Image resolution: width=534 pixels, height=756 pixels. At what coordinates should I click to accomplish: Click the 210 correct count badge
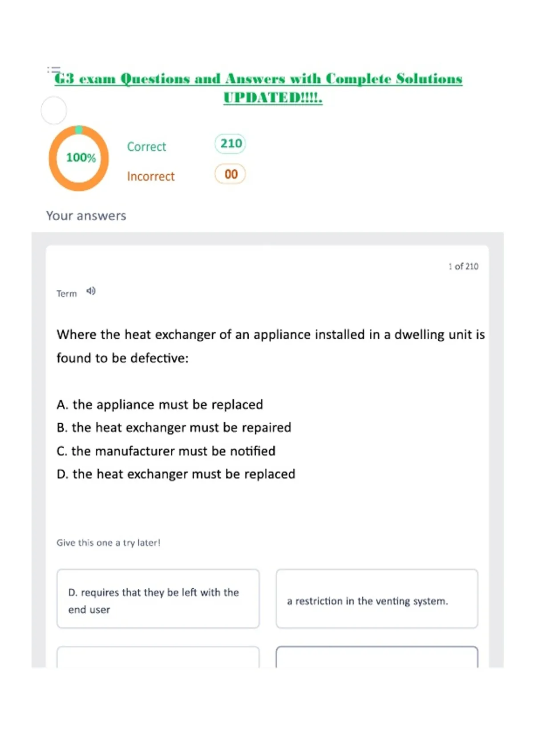231,144
